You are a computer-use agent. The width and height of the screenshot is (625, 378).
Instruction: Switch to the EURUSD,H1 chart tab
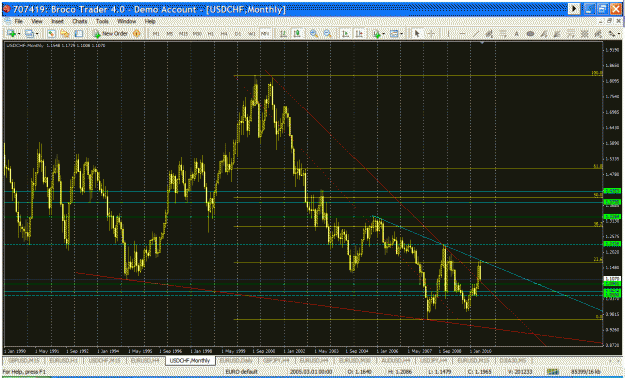[64, 360]
